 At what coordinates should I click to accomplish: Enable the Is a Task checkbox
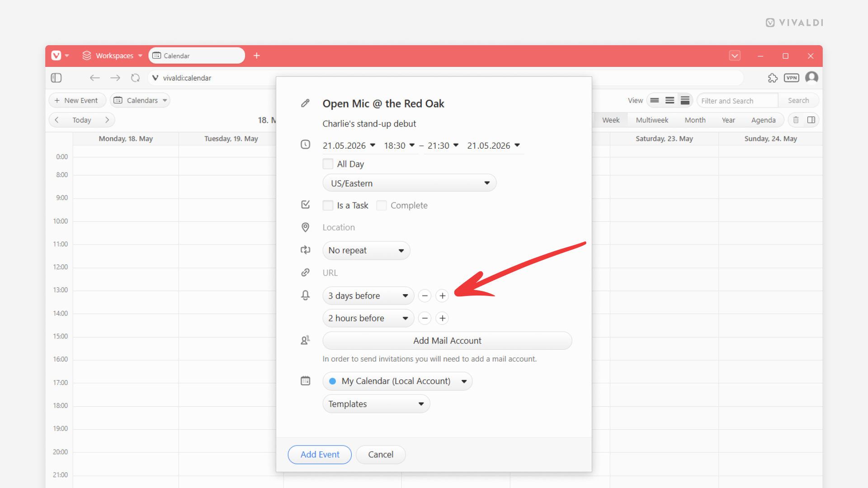click(328, 205)
